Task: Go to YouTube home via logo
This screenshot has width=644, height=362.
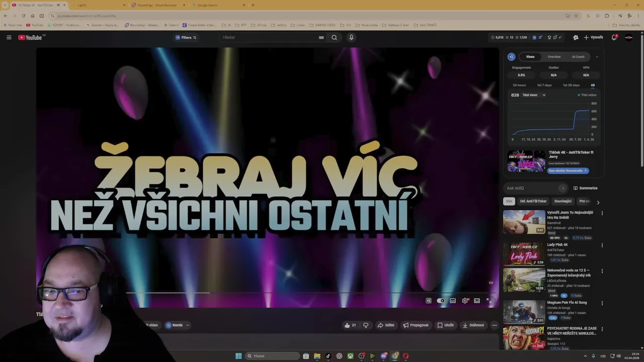Action: [x=30, y=37]
